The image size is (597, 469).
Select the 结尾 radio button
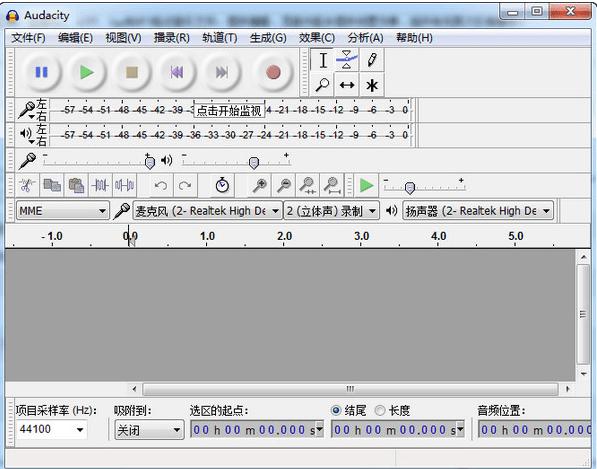(x=335, y=410)
